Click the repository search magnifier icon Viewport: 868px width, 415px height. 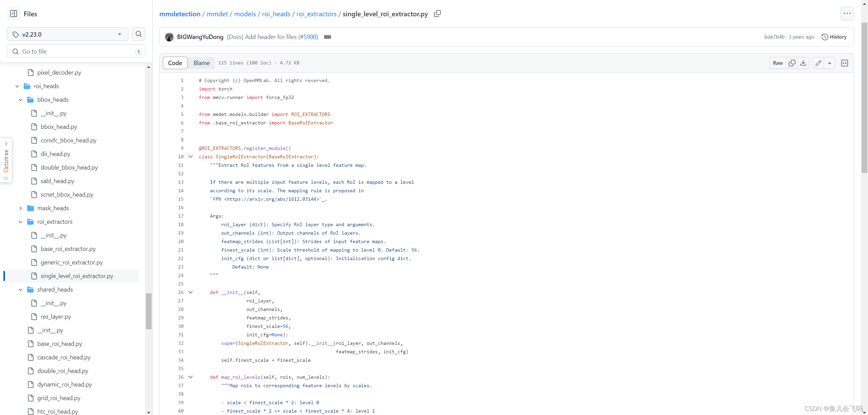[139, 34]
